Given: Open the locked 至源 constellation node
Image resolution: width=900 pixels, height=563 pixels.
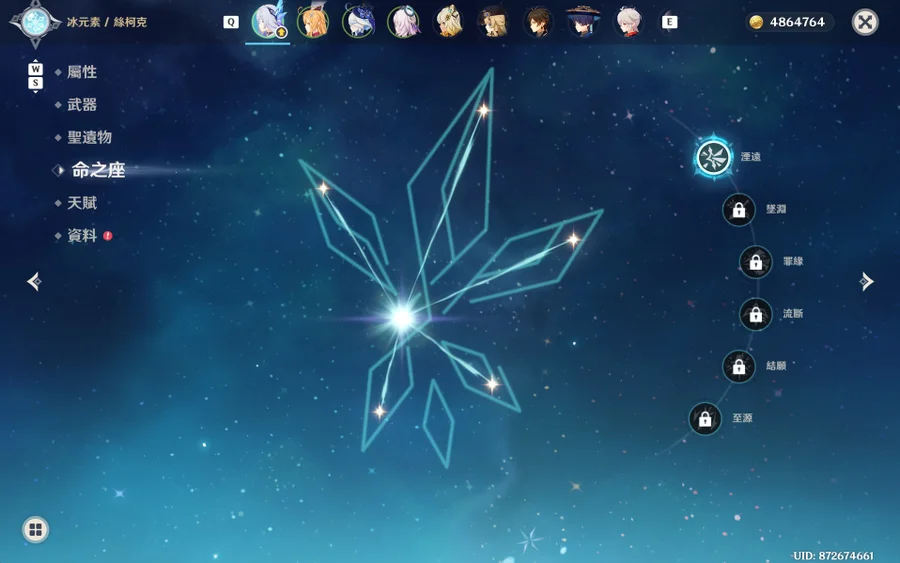Looking at the screenshot, I should (x=705, y=418).
